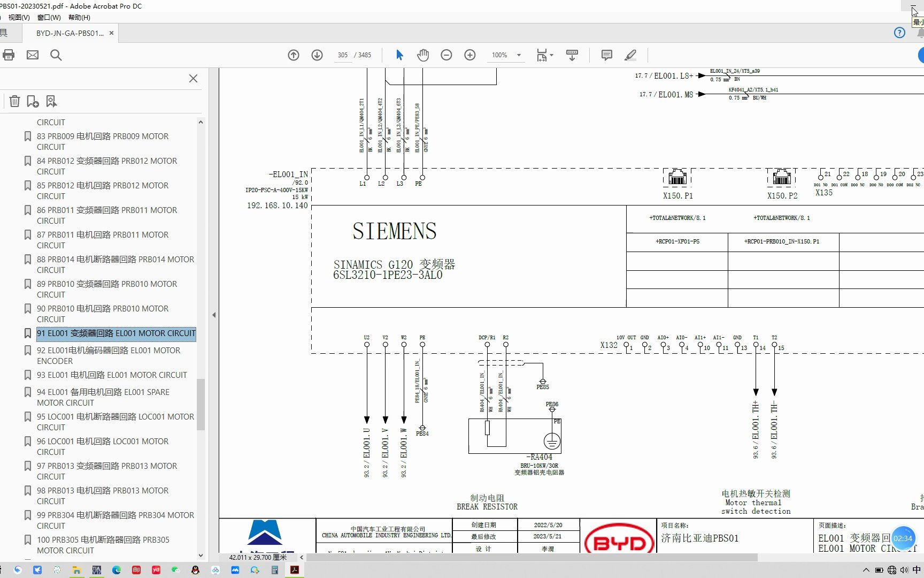Open the 窗口(W) menu

(x=49, y=17)
